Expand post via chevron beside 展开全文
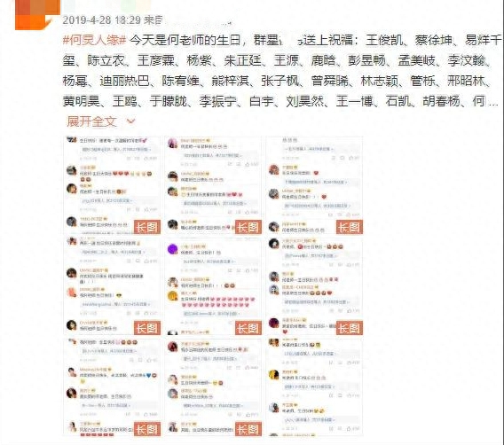 point(130,121)
